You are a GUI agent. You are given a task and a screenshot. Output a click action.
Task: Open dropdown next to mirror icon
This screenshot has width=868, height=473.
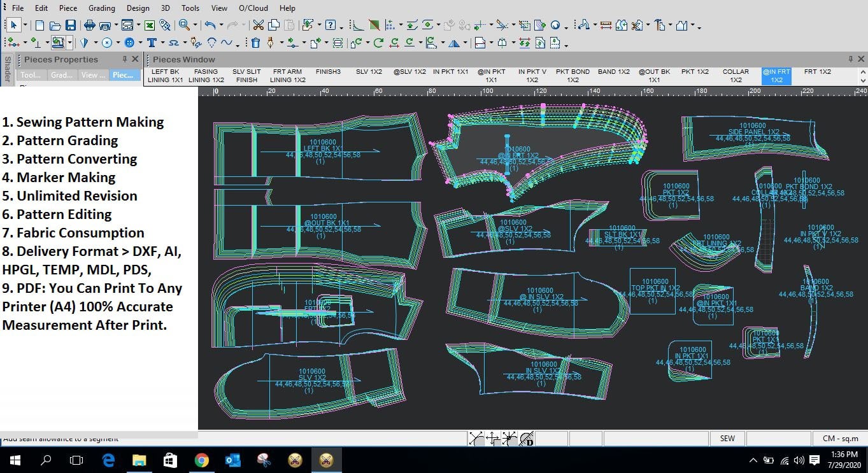(x=465, y=43)
